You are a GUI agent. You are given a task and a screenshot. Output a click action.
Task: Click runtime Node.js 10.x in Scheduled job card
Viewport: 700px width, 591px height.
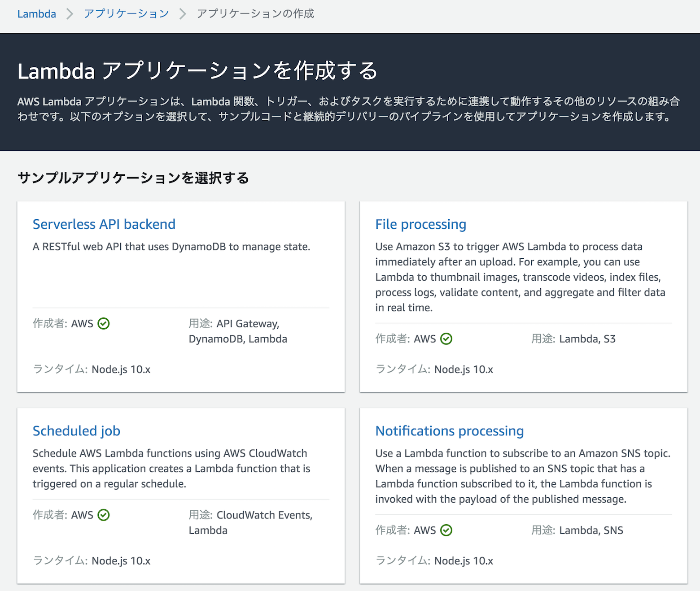(x=121, y=561)
